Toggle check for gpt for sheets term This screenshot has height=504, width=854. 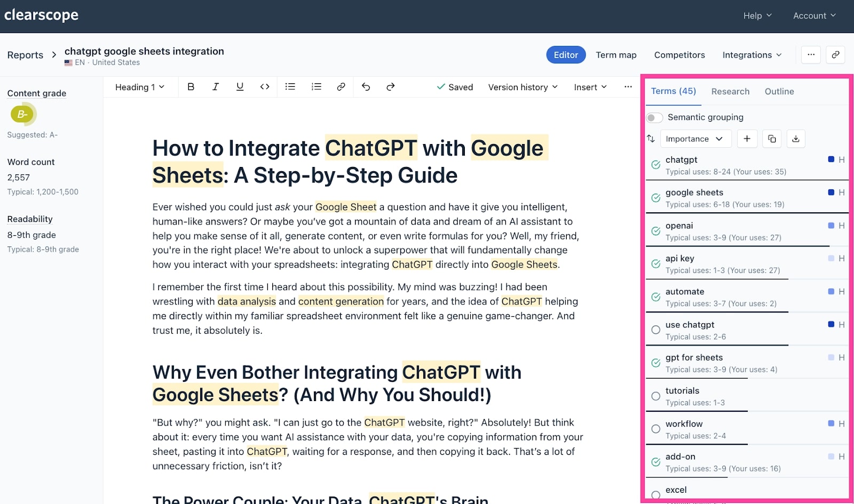pos(656,363)
